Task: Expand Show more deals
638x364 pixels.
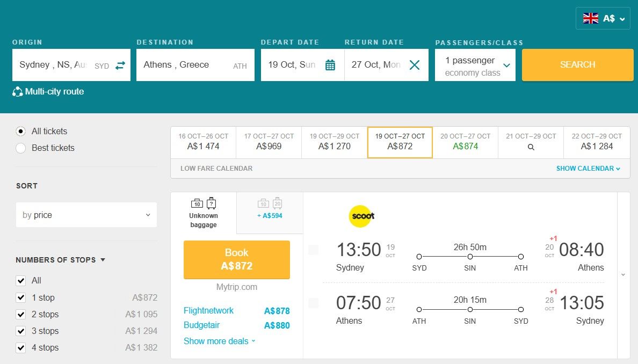Action: (x=219, y=341)
